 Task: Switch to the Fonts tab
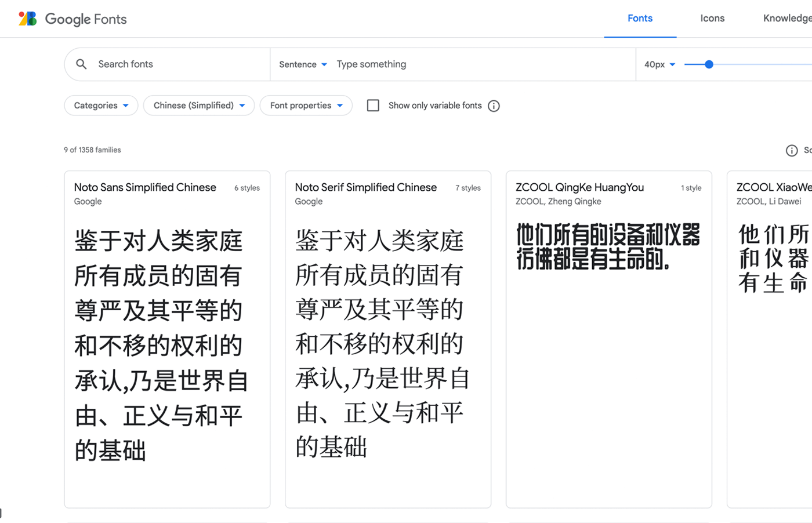pyautogui.click(x=640, y=19)
